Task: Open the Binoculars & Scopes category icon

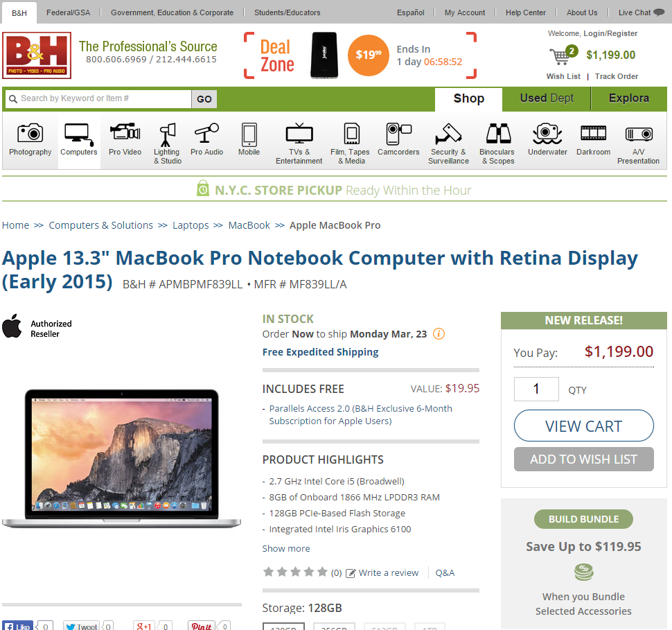Action: tap(498, 133)
